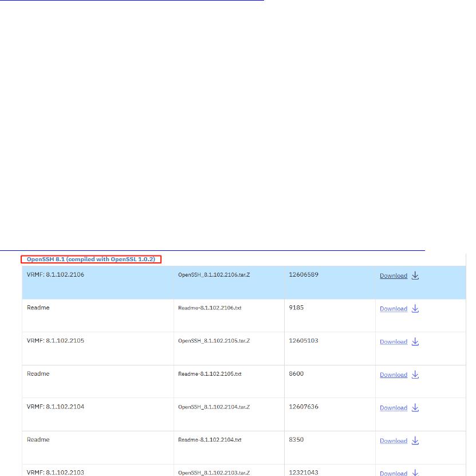This screenshot has width=476, height=476.
Task: Open Download link for VRMF 8.1.102.2104
Action: [x=394, y=408]
